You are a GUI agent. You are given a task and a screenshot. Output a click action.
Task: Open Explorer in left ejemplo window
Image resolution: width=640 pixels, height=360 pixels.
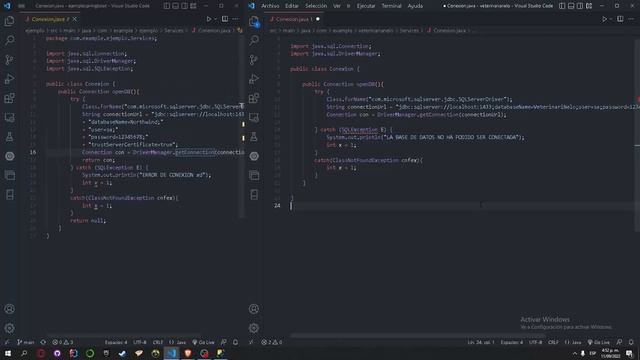[9, 21]
